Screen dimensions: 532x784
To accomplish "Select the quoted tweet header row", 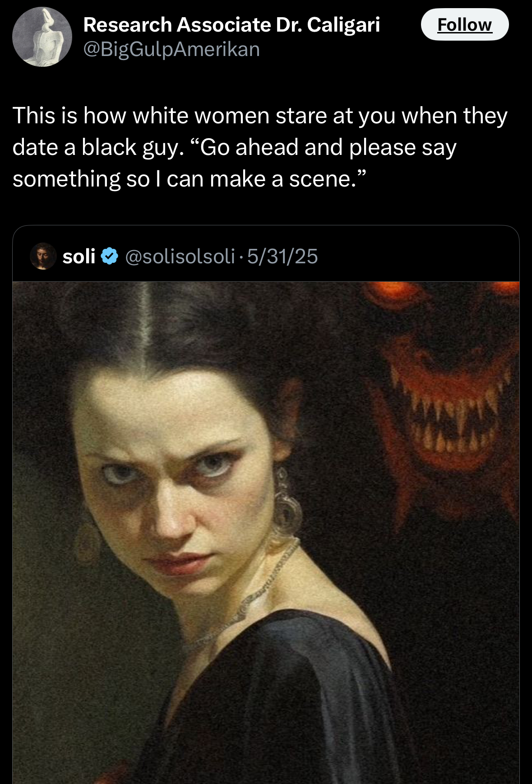I will (266, 256).
